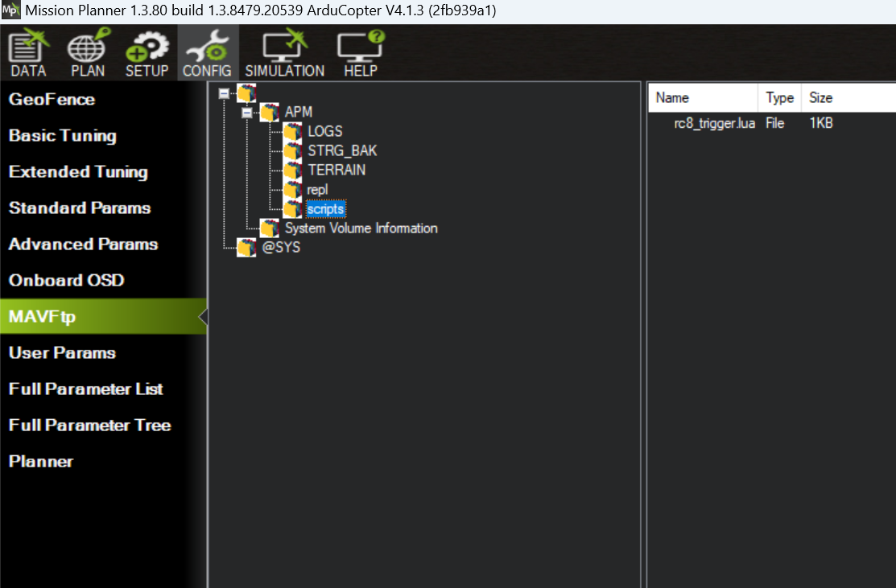
Task: Click the scripts folder icon
Action: coord(292,209)
